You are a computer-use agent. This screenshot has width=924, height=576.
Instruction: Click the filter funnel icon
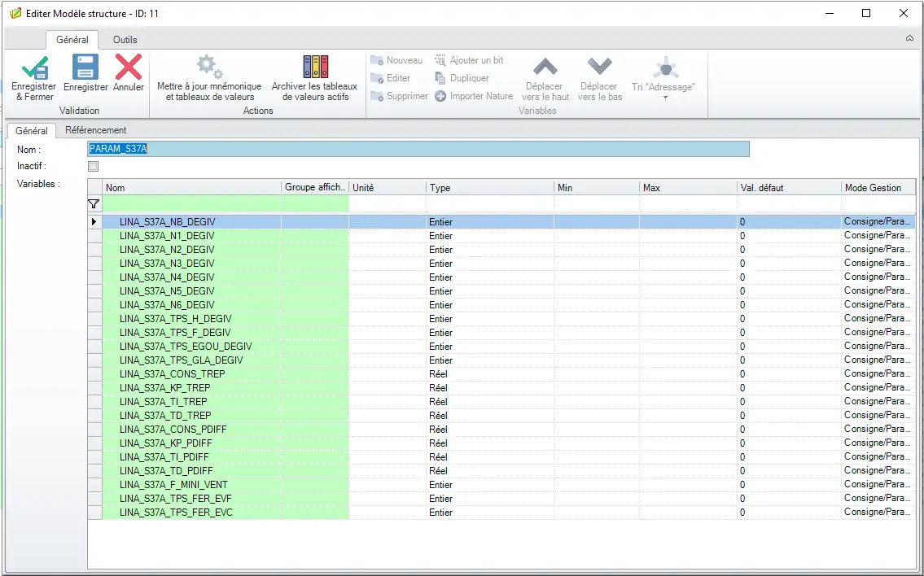94,204
